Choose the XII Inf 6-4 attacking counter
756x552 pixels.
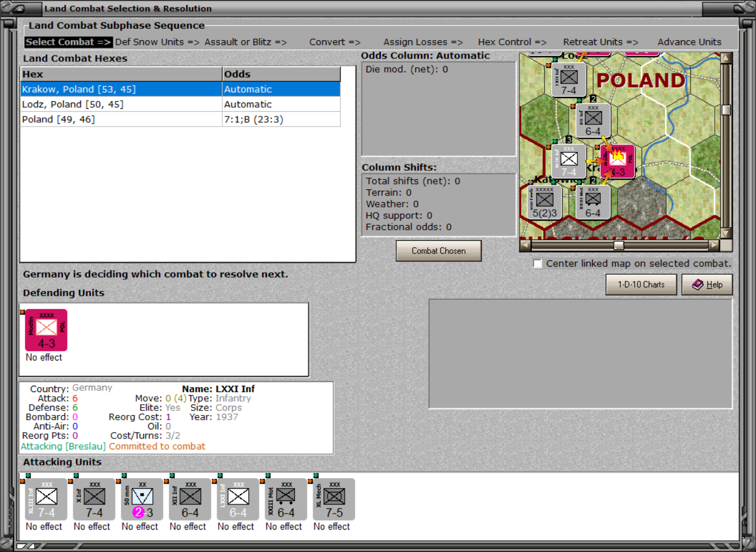coord(190,499)
